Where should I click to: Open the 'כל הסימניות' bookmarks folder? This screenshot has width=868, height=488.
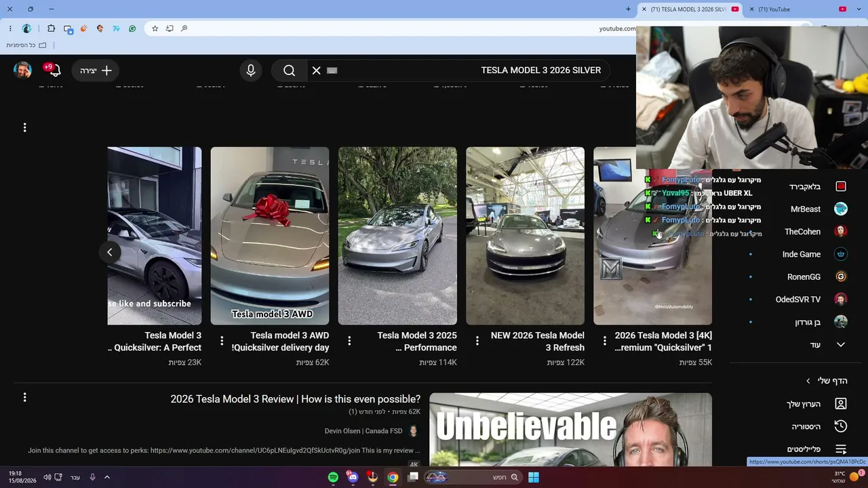[26, 45]
